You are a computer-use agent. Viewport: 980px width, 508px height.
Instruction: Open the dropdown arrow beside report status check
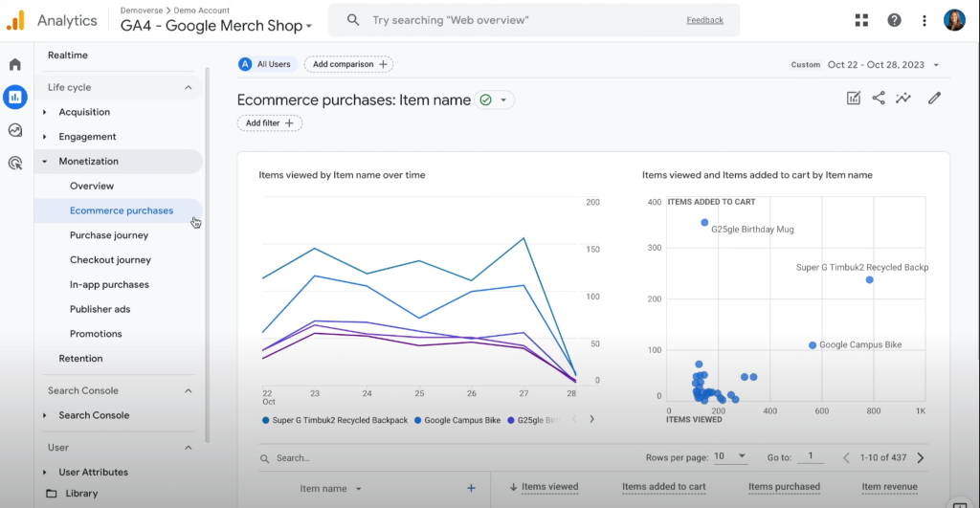tap(503, 100)
